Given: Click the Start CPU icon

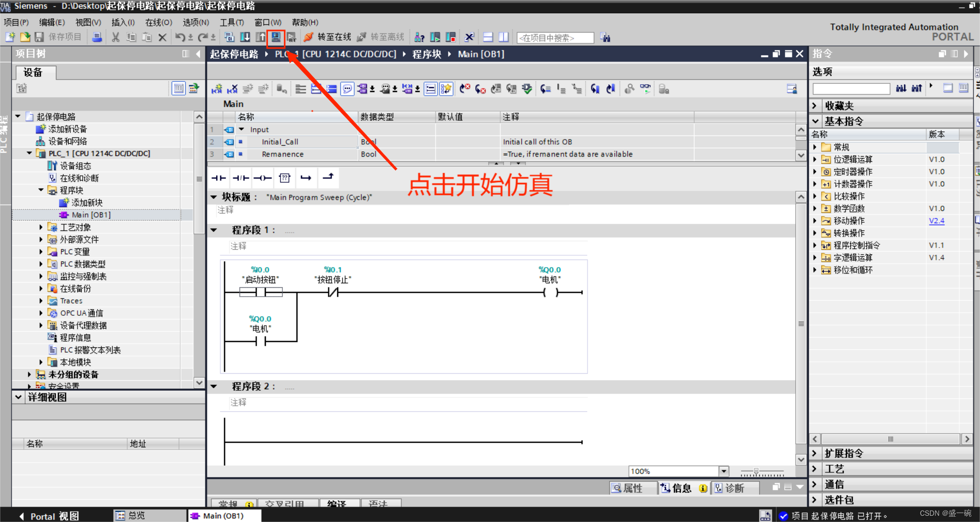Looking at the screenshot, I should pyautogui.click(x=435, y=37).
